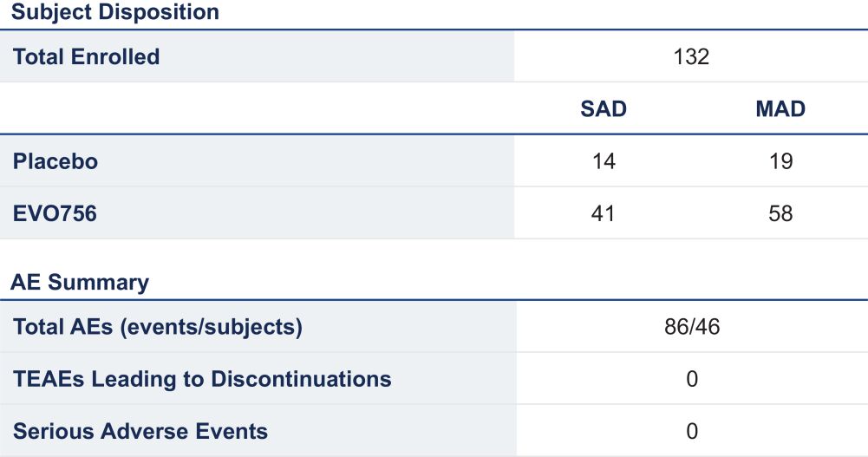This screenshot has width=868, height=457.
Task: Click the EVO756 MAD value 58
Action: (780, 213)
